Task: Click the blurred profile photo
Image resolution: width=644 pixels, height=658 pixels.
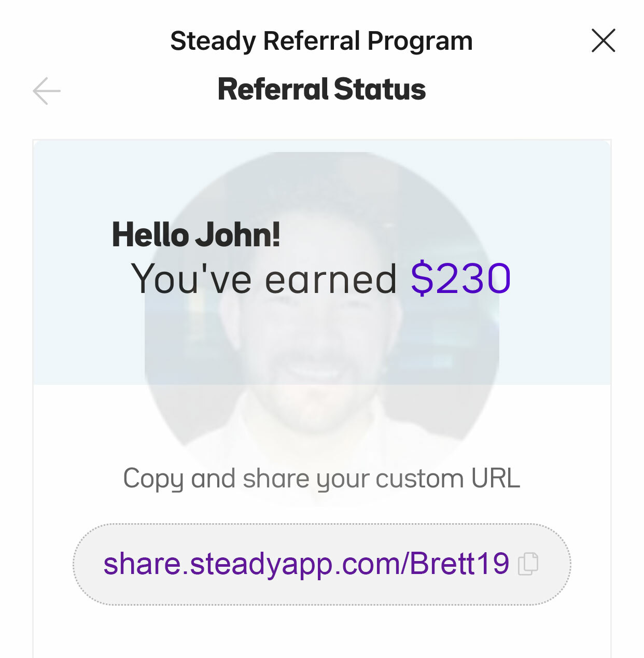Action: tap(321, 321)
